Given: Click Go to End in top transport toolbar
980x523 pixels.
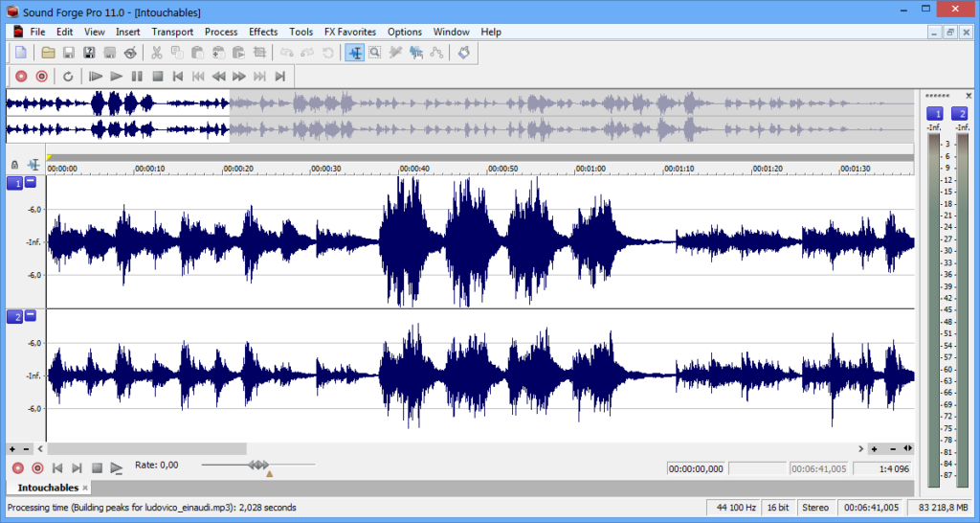Looking at the screenshot, I should click(280, 77).
